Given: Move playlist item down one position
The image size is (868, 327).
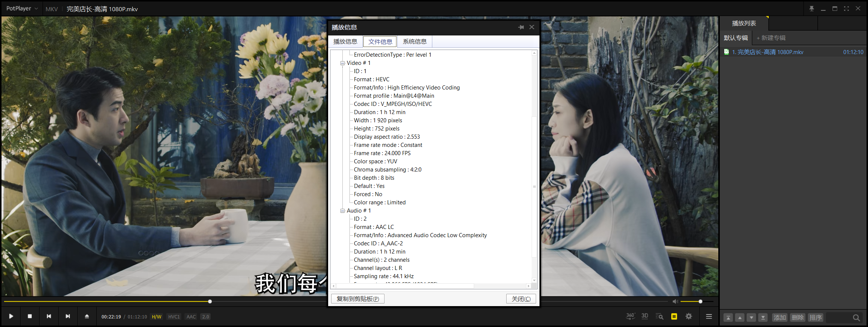Looking at the screenshot, I should [751, 318].
